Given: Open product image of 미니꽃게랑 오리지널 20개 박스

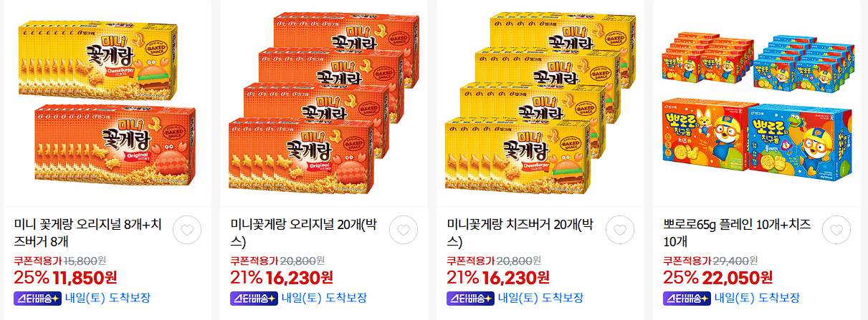Looking at the screenshot, I should pos(324,104).
